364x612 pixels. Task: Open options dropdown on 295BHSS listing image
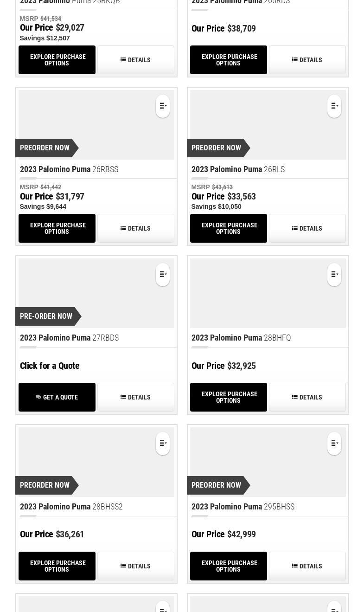(334, 444)
